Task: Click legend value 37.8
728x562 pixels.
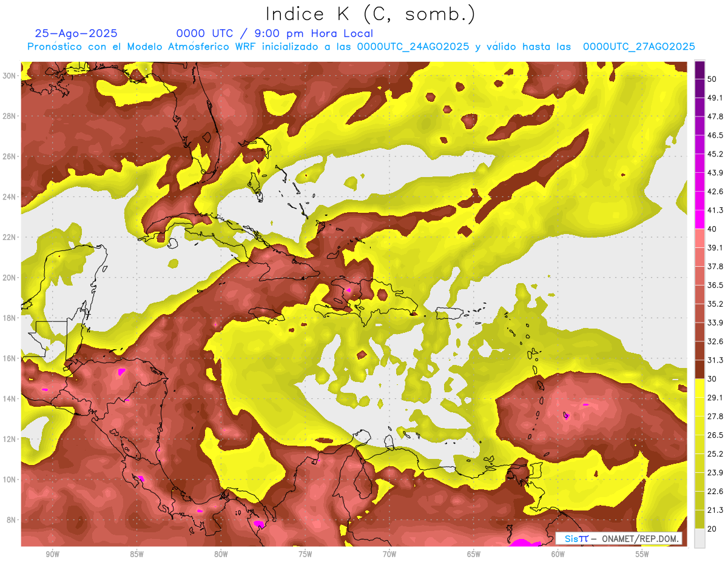Action: pyautogui.click(x=715, y=267)
